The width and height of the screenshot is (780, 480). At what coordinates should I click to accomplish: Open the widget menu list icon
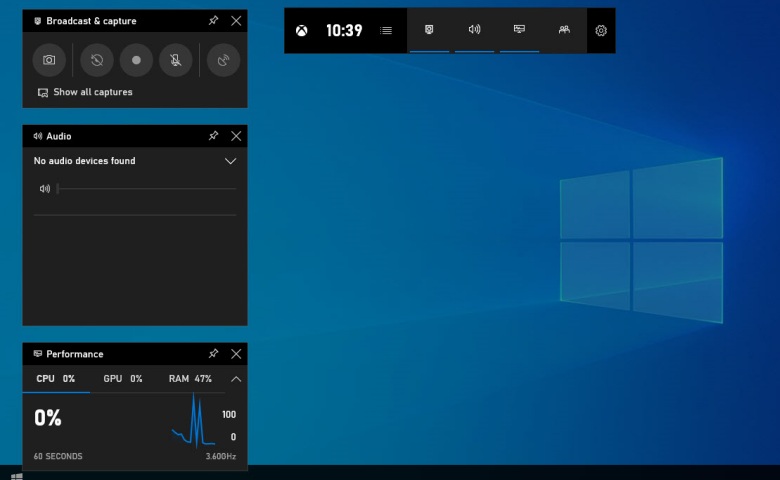point(386,31)
